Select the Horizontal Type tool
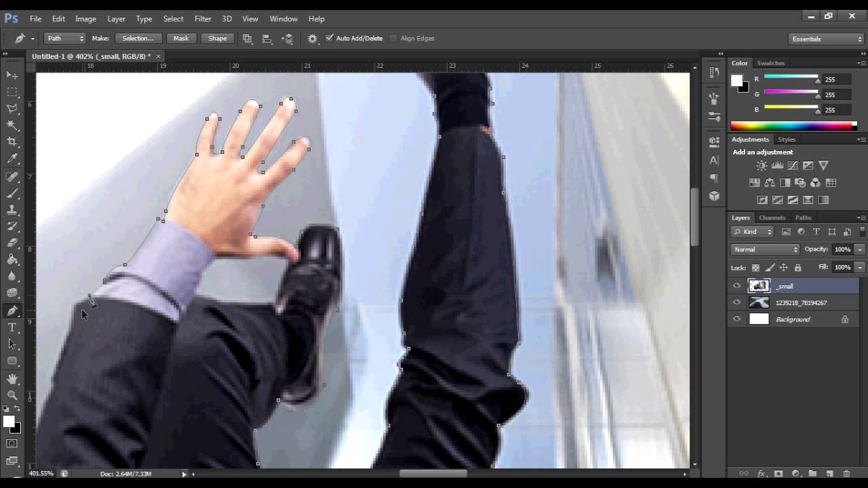 click(x=12, y=327)
